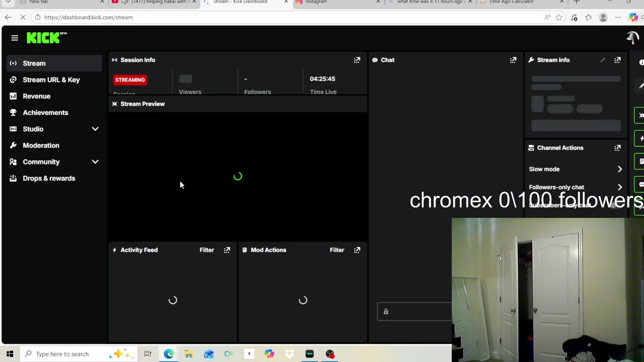644x362 pixels.
Task: Open Dropbox from the taskbar
Action: pyautogui.click(x=289, y=354)
